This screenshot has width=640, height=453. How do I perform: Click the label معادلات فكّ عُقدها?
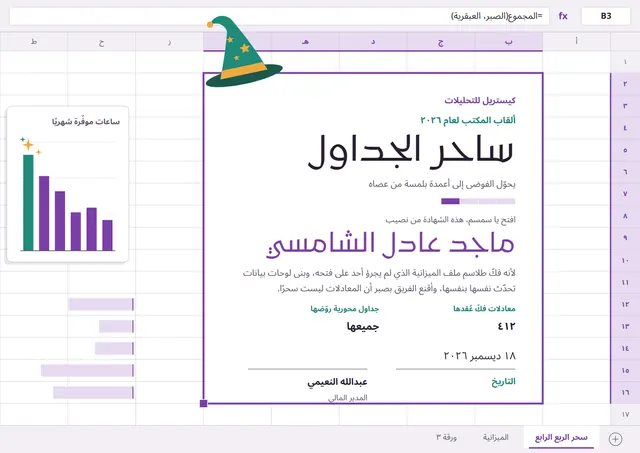click(x=484, y=309)
